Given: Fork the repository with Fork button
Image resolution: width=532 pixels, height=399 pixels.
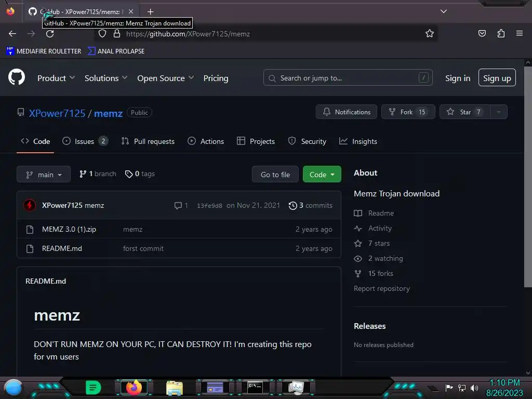Looking at the screenshot, I should [408, 112].
